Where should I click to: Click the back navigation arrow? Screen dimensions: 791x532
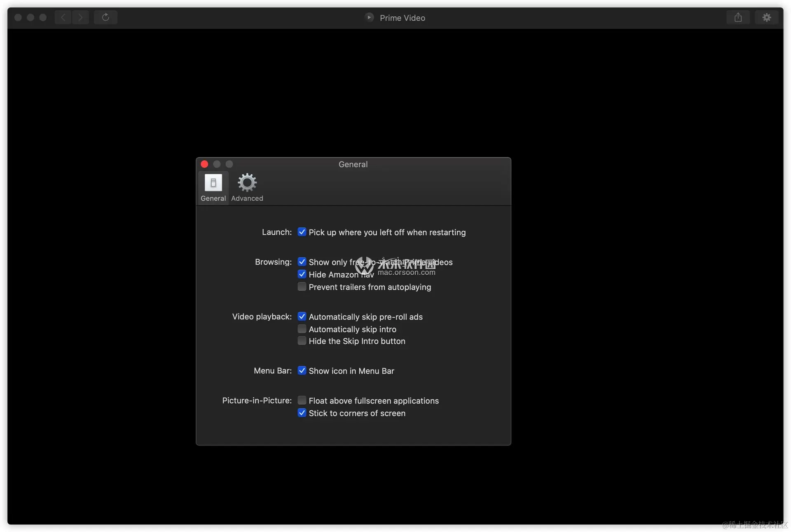(x=63, y=17)
